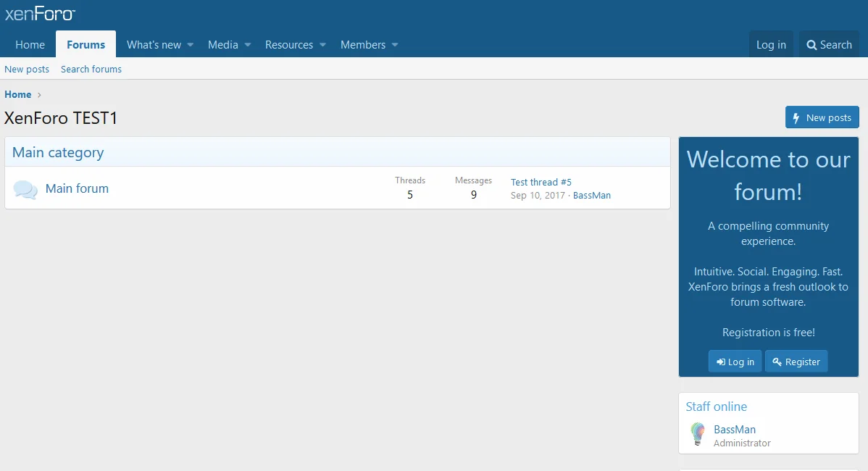This screenshot has width=868, height=471.
Task: Click the Home breadcrumb link
Action: pos(18,95)
